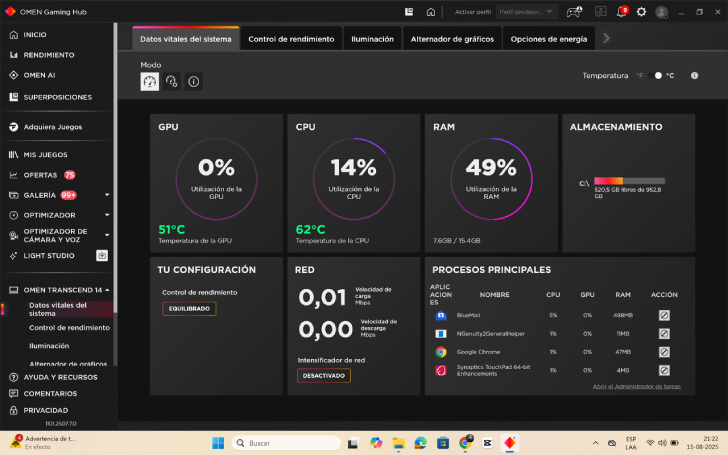This screenshot has height=455, width=728.
Task: Expand the GALERÍA arrow
Action: tap(107, 195)
